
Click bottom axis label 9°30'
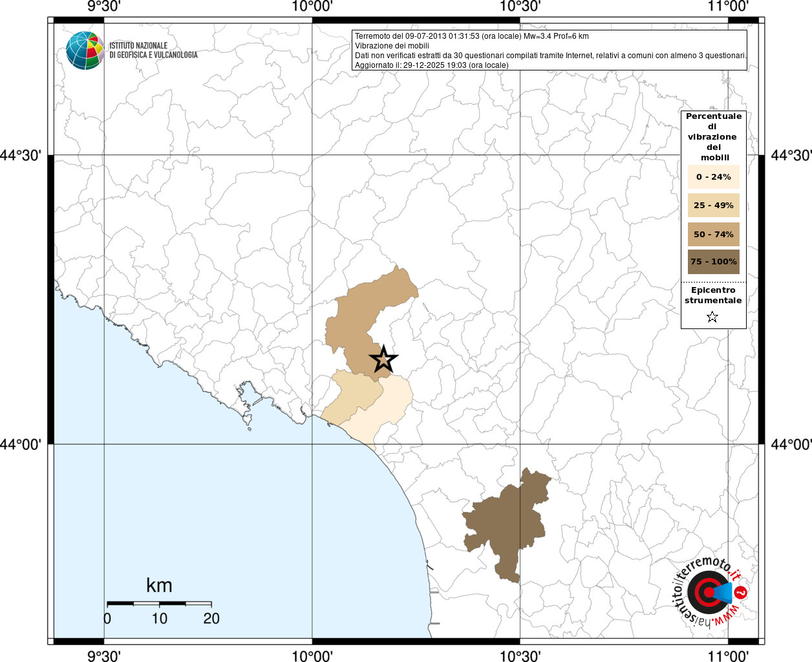click(x=104, y=656)
